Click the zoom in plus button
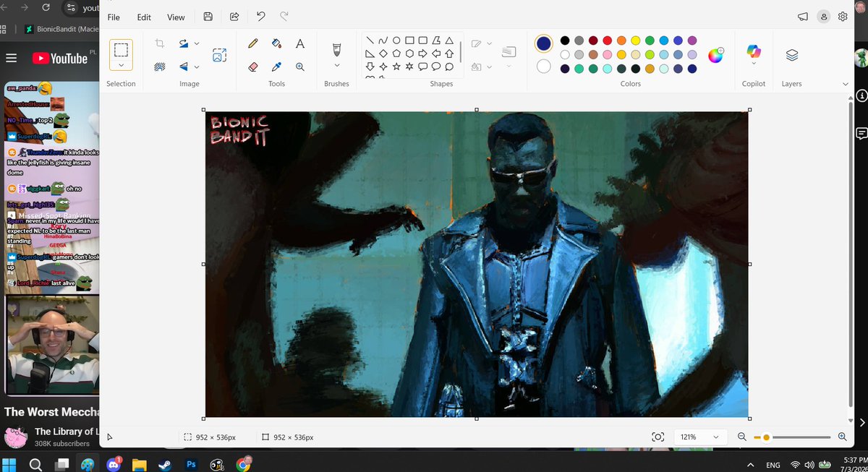Screen dimensions: 868x472 point(842,437)
